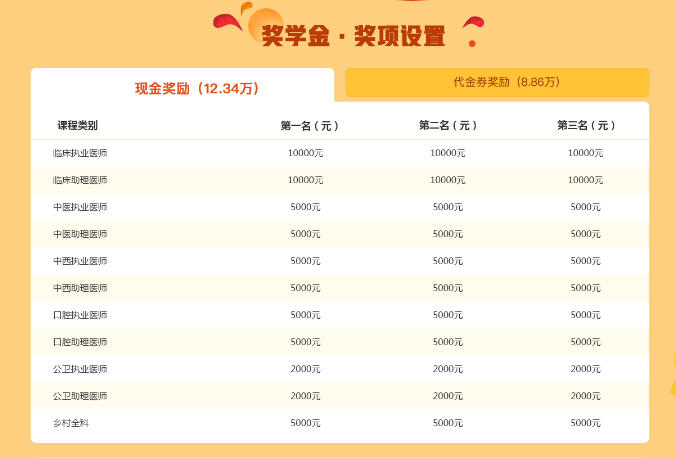676x458 pixels.
Task: Open the 代金券奖励 (8.86万) tab
Action: pos(497,82)
